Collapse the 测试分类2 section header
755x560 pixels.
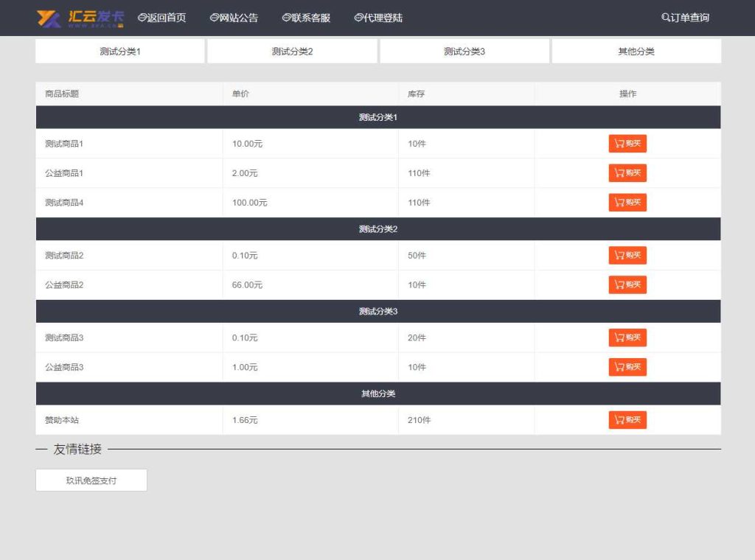click(377, 228)
